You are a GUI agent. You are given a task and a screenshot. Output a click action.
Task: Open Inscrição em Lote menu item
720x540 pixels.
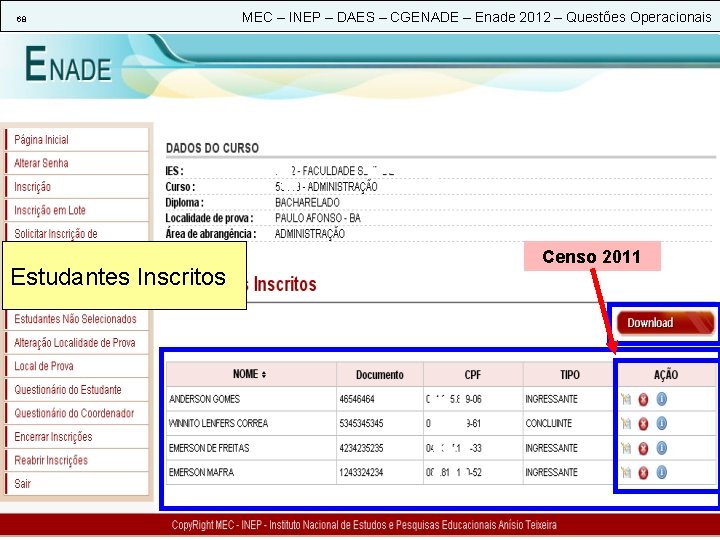[50, 210]
